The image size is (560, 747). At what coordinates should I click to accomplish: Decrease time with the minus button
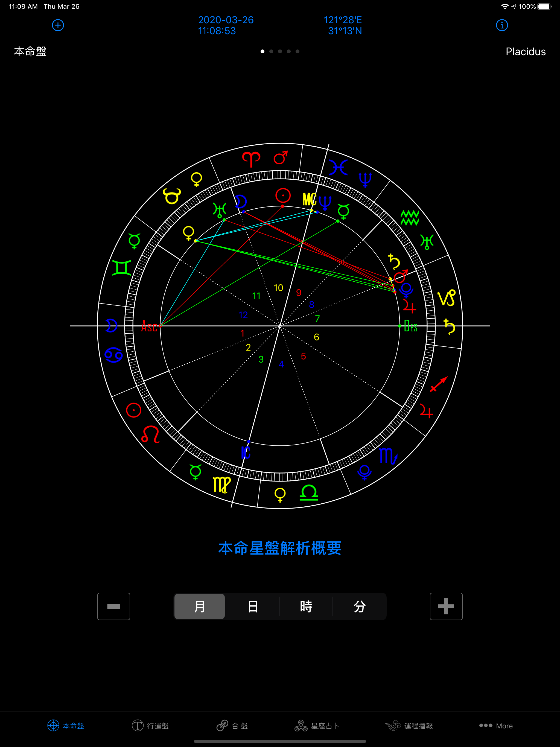coord(114,606)
